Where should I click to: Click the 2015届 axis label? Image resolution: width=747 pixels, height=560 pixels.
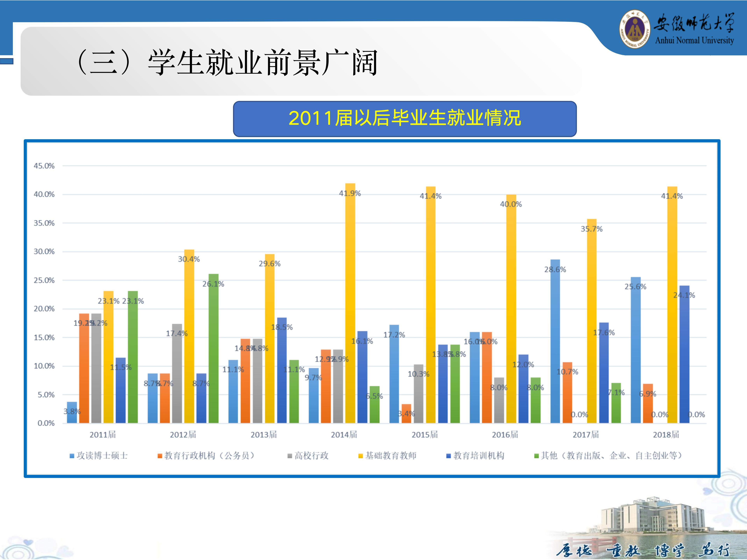[424, 435]
